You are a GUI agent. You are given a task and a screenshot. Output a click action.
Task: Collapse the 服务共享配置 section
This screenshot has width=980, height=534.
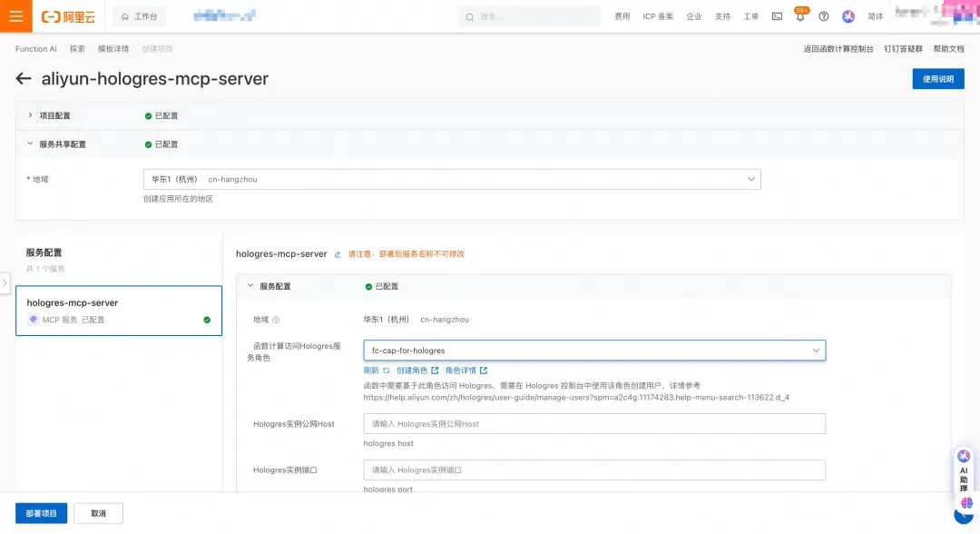tap(30, 143)
